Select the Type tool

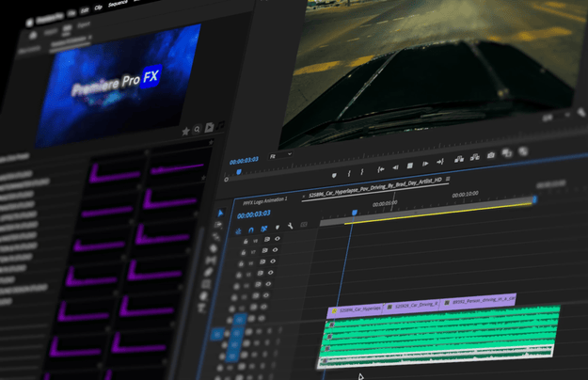coord(201,309)
